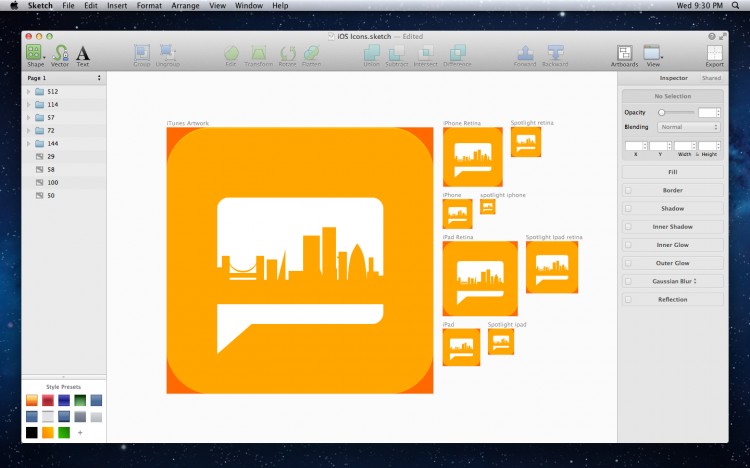Open the Arrange menu

pyautogui.click(x=185, y=6)
